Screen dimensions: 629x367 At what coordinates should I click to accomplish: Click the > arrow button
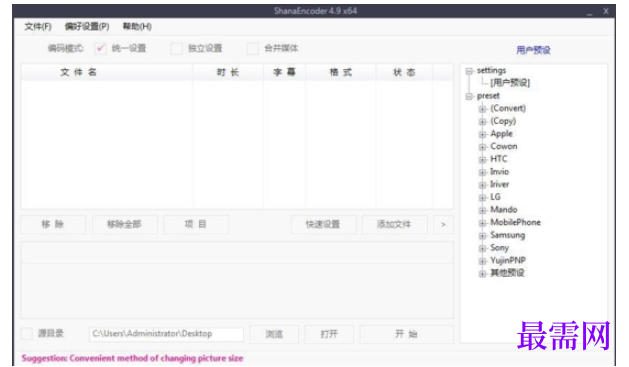click(x=443, y=224)
